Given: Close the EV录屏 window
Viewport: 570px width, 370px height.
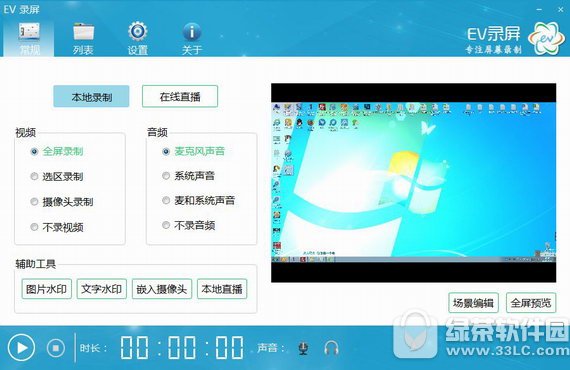Looking at the screenshot, I should click(x=561, y=9).
